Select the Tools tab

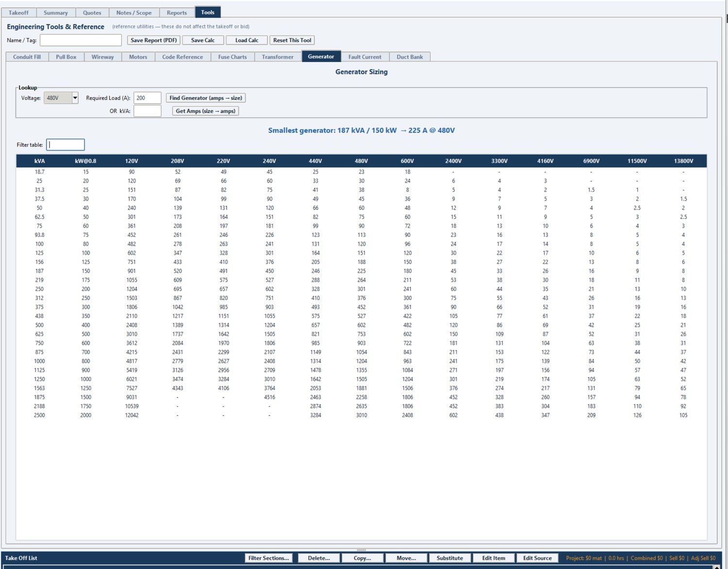(x=208, y=12)
